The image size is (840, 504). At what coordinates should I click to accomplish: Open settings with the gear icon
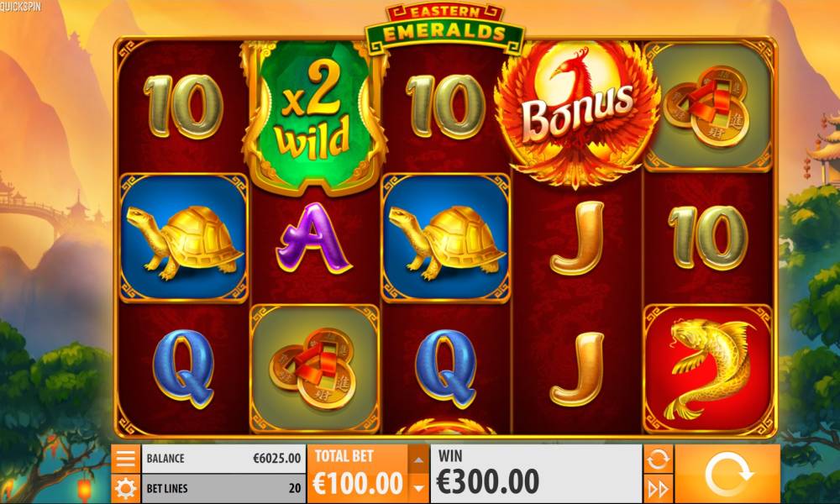tap(125, 489)
